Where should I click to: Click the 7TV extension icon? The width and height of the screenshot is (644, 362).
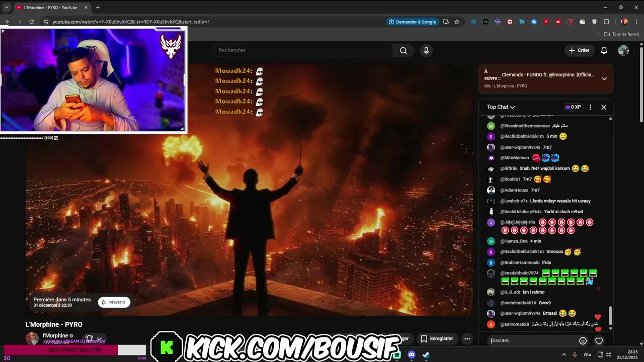pyautogui.click(x=522, y=22)
